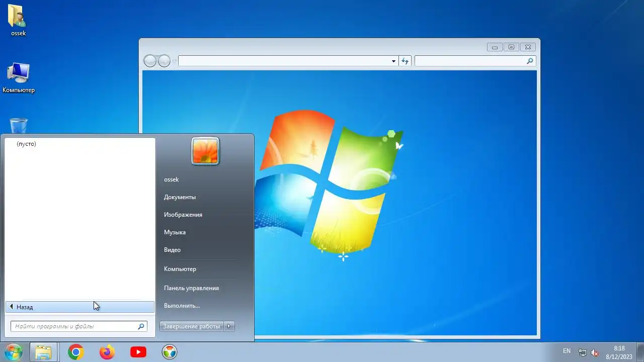Open the taskbar clock and date
This screenshot has height=362, width=644.
[619, 352]
